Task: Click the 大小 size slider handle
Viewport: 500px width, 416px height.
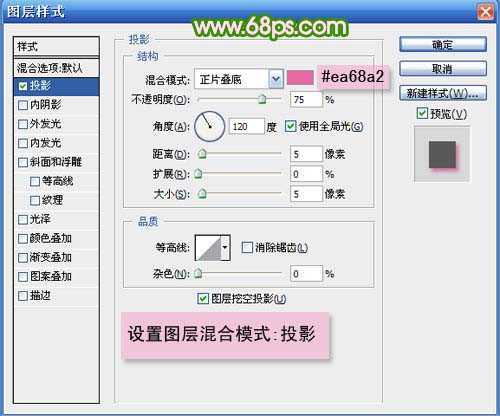Action: point(202,194)
